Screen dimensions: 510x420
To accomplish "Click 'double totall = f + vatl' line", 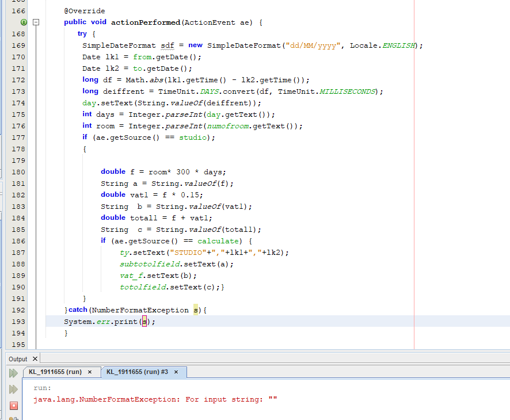I will point(157,218).
